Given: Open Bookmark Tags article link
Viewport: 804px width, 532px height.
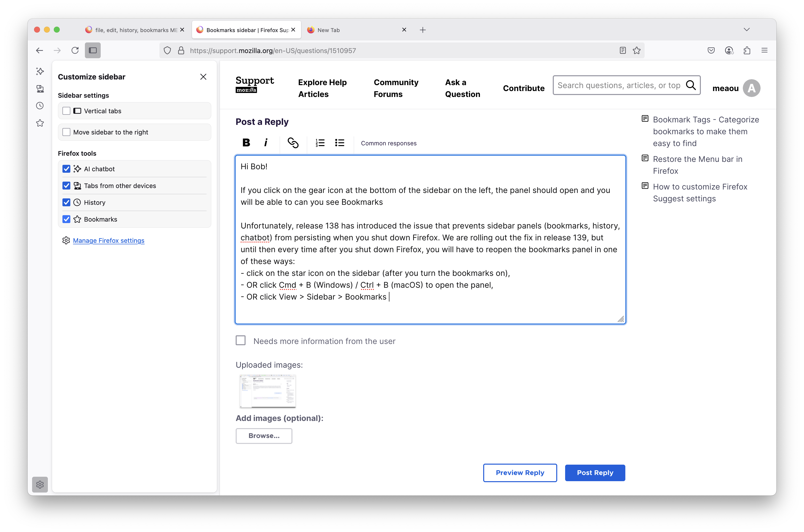Looking at the screenshot, I should tap(706, 131).
